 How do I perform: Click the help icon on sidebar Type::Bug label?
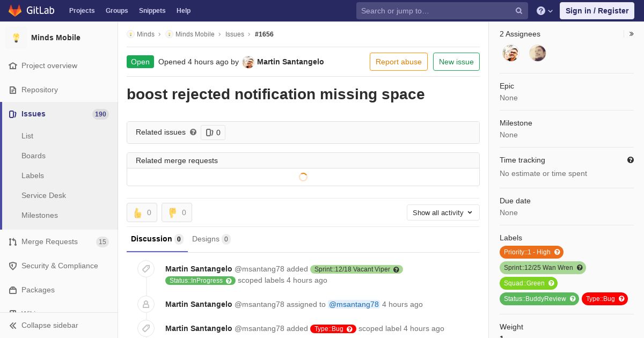coord(621,299)
